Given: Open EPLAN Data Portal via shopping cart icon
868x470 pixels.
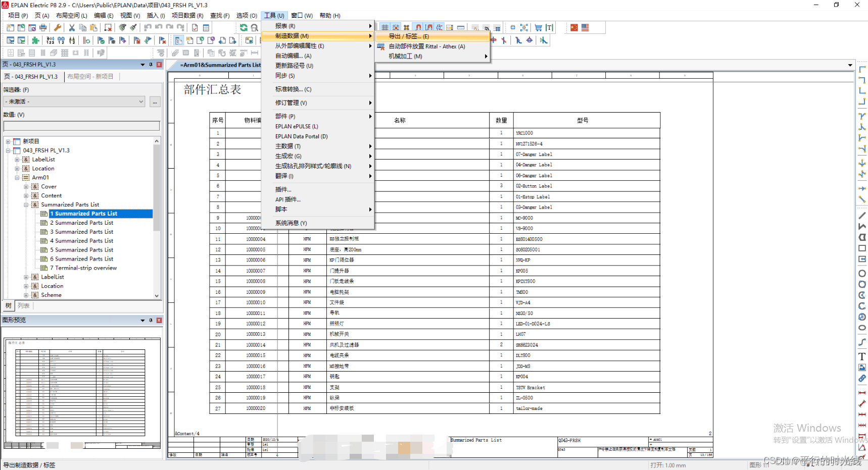Looking at the screenshot, I should [539, 28].
